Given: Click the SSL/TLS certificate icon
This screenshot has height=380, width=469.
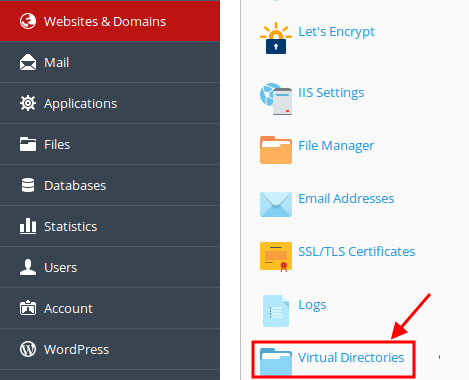Looking at the screenshot, I should click(x=276, y=257).
